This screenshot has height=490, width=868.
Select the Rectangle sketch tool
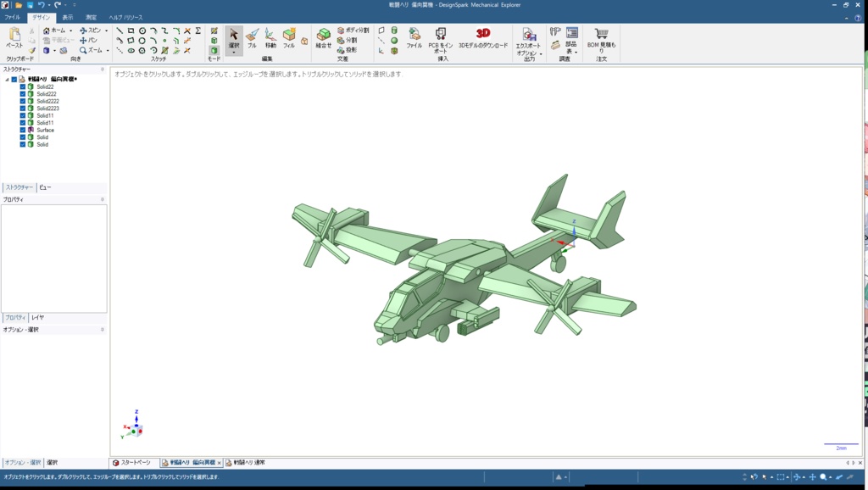coord(131,31)
